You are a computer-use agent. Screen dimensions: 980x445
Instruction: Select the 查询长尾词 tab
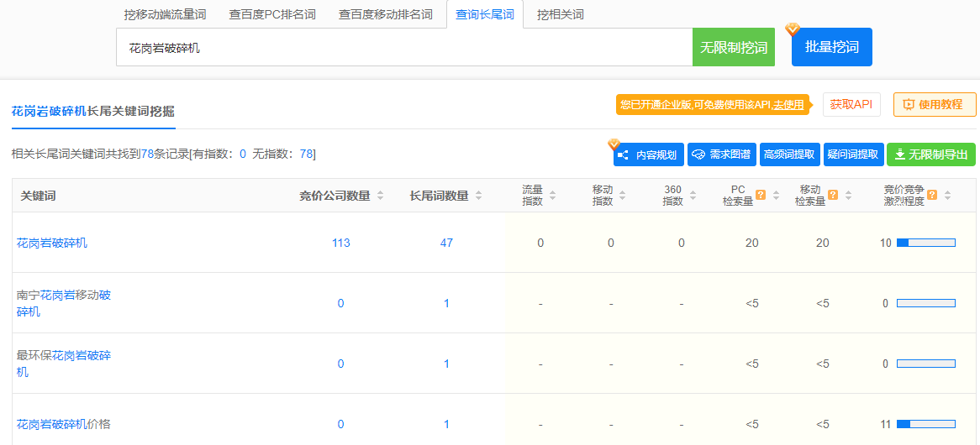pos(485,14)
